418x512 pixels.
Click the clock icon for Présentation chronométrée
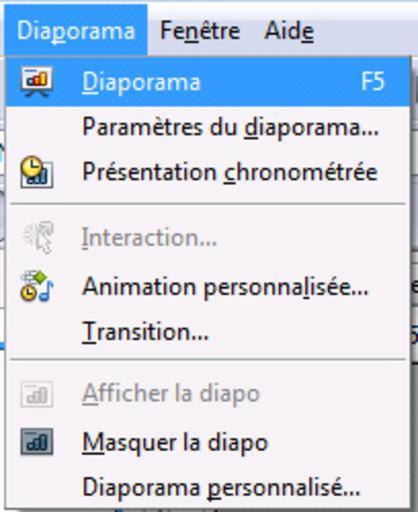[37, 172]
